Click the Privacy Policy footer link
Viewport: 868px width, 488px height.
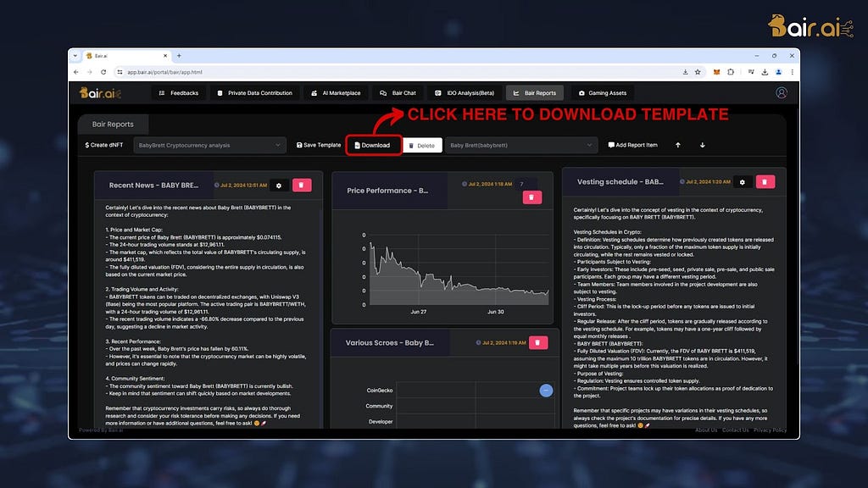(770, 430)
